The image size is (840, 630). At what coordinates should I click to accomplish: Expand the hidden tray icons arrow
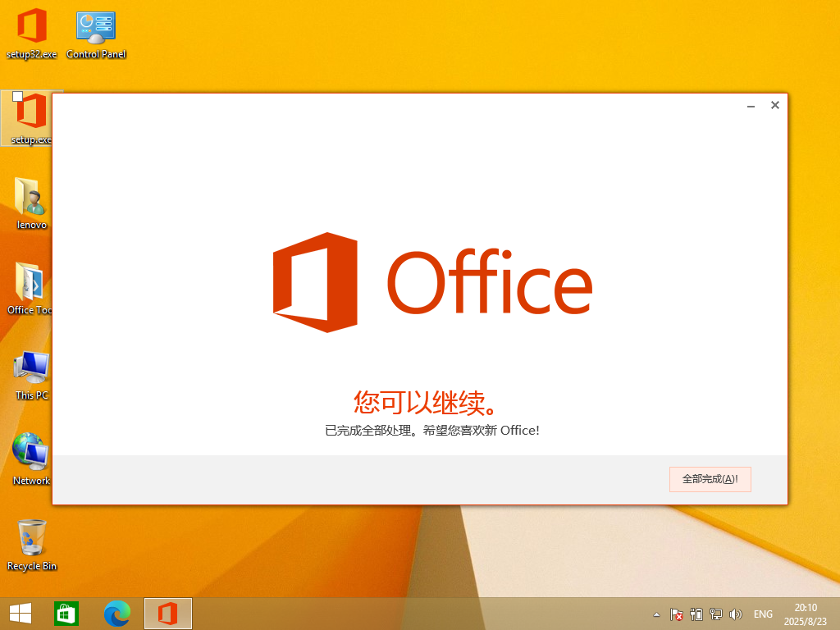[x=656, y=614]
